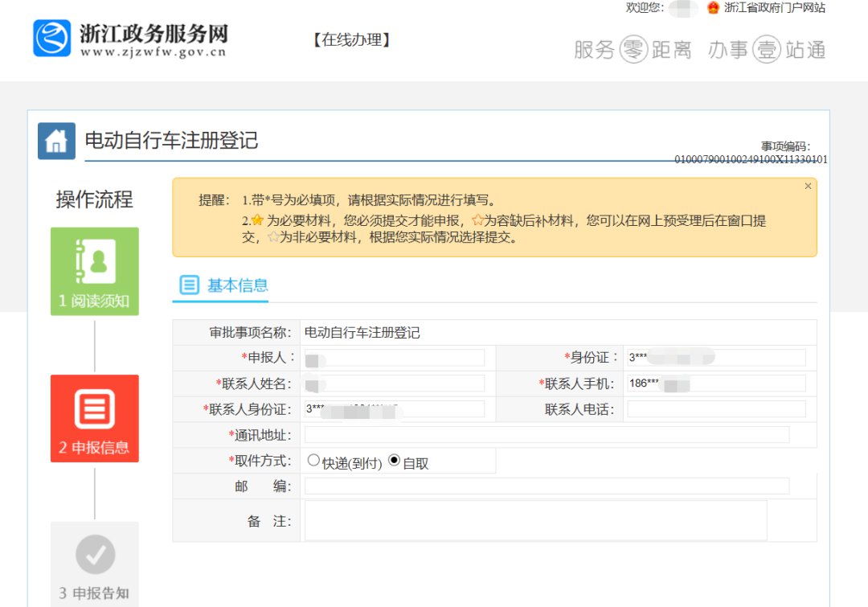Click the 联系人手机 input field
The image size is (868, 607).
715,383
